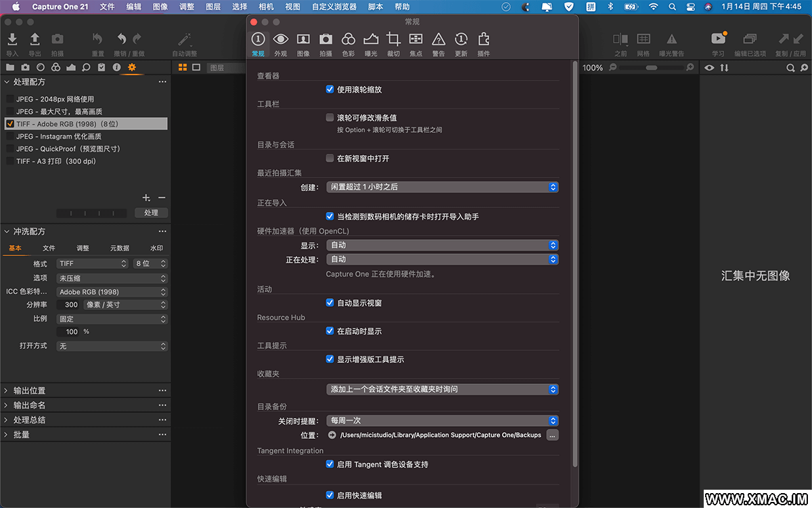This screenshot has height=508, width=812.
Task: Click the 导出 export icon in main toolbar
Action: click(35, 39)
